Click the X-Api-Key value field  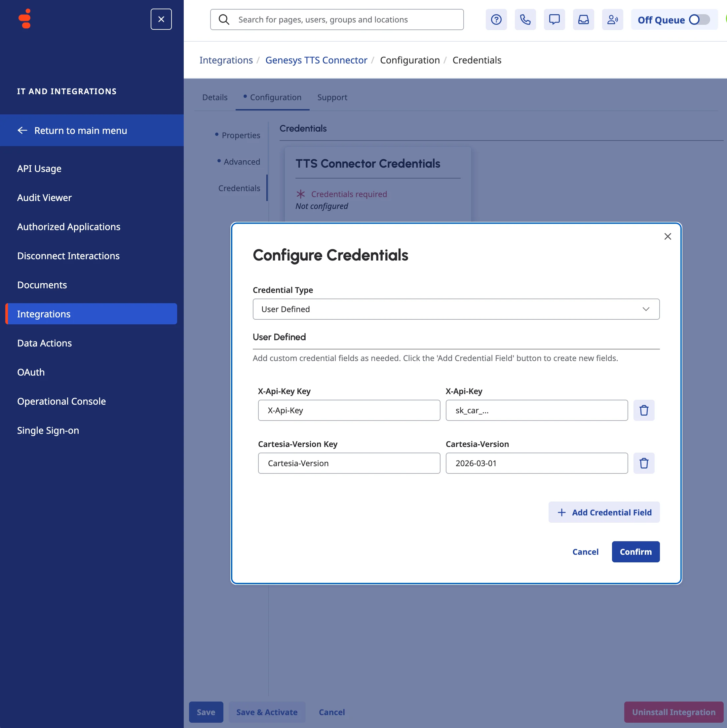(536, 410)
